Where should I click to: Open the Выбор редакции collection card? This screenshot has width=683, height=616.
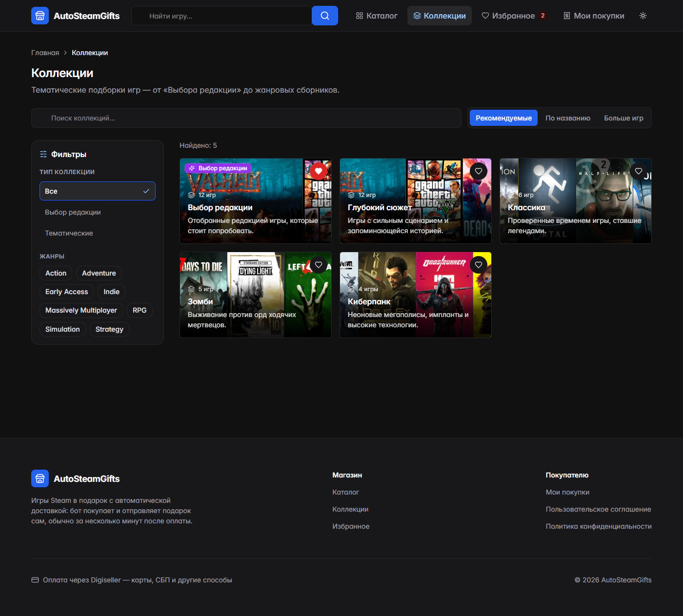(x=256, y=201)
